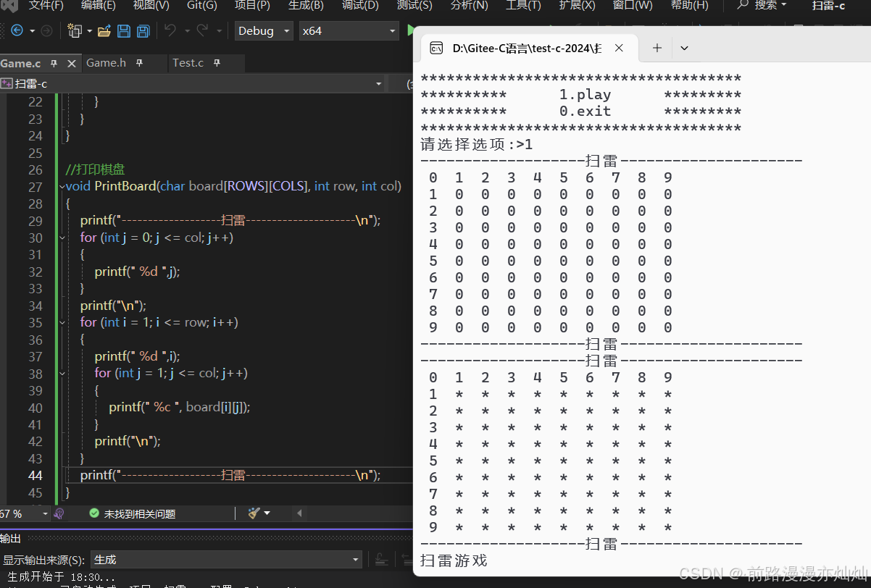Open the 编辑(E) menu
Image resolution: width=871 pixels, height=588 pixels.
[x=99, y=5]
